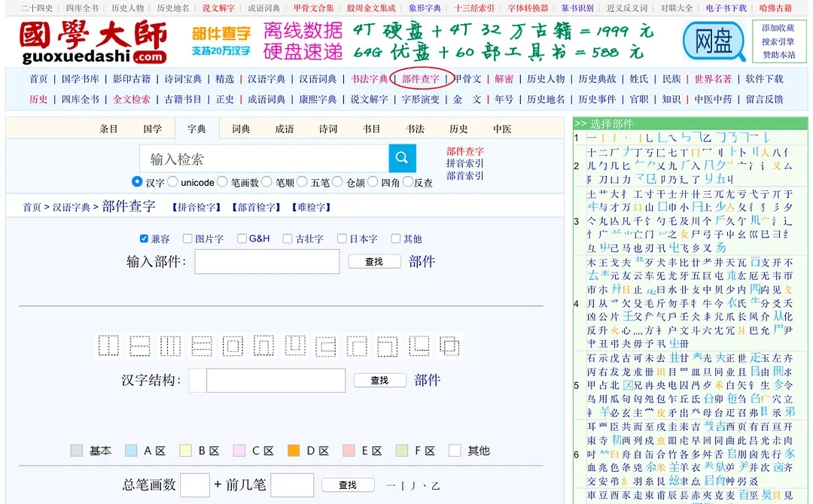Click the 國學大師 site logo
The height and width of the screenshot is (504, 813).
[93, 42]
